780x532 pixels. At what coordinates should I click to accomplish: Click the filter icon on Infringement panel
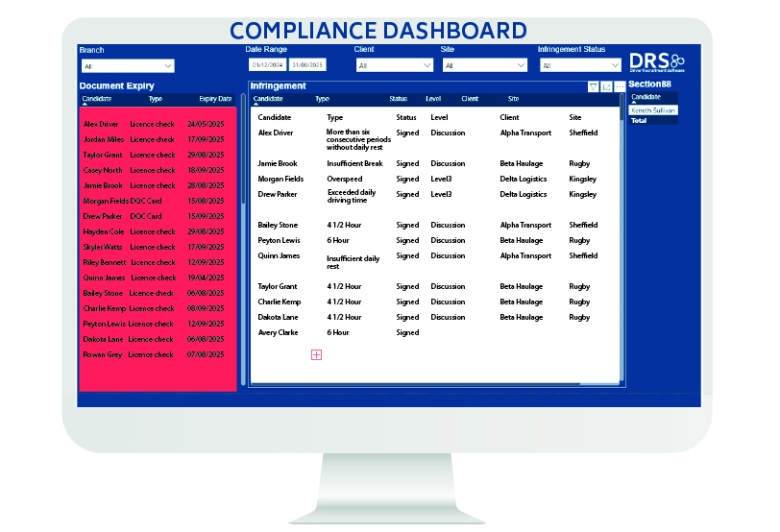pos(593,87)
